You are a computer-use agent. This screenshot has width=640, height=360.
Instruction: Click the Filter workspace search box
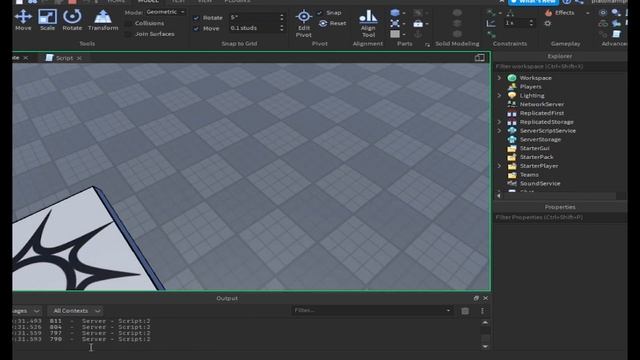[560, 66]
